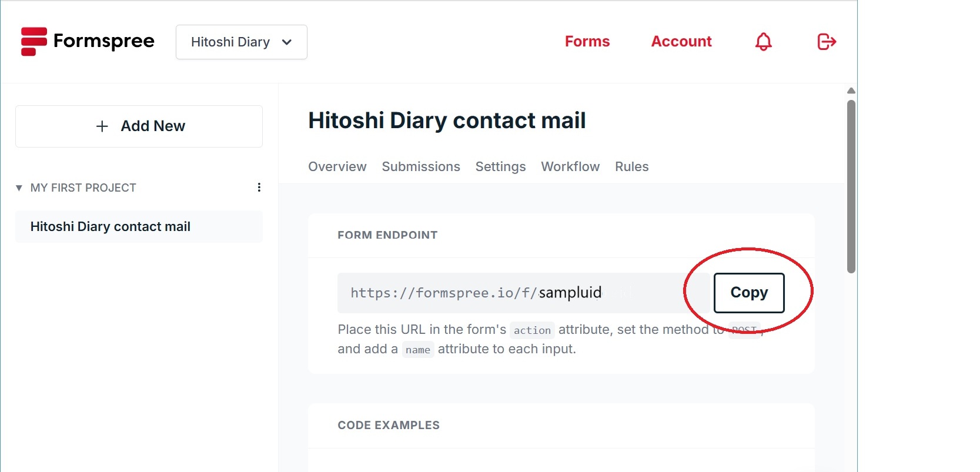Click the plus icon in Add New
The height and width of the screenshot is (472, 980).
(102, 126)
